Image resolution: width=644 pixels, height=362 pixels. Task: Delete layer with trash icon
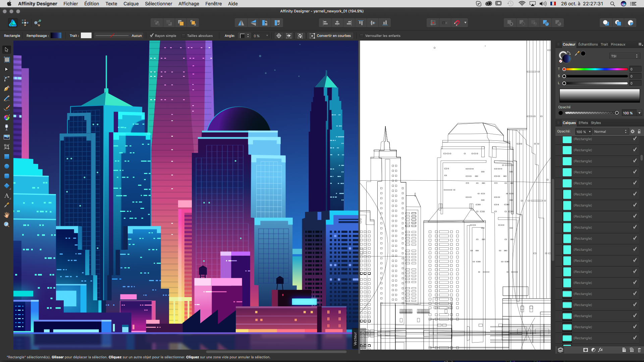[639, 350]
